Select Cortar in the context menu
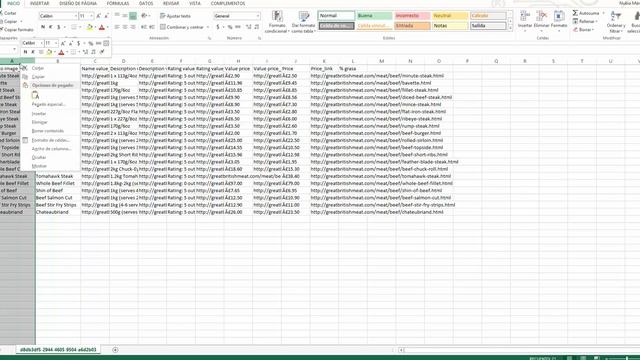 (38, 68)
